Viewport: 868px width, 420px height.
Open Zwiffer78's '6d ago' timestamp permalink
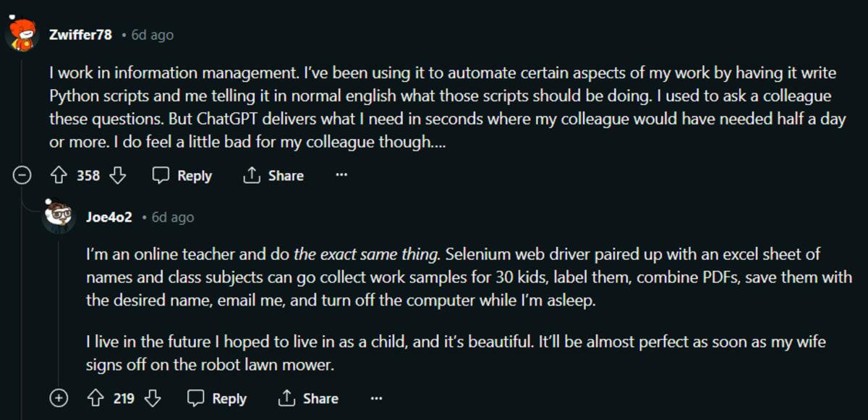click(x=152, y=35)
